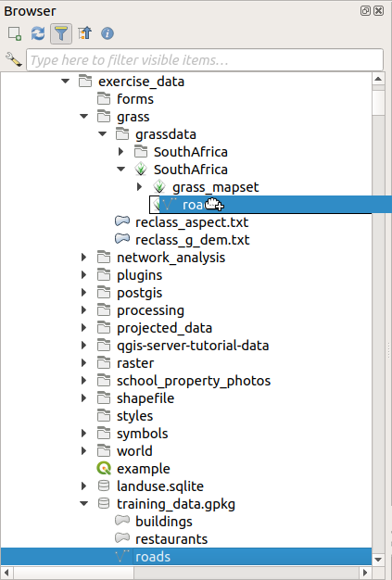Image resolution: width=392 pixels, height=580 pixels.
Task: Click the GRASS location icon beside SouthAfrica
Action: (x=141, y=169)
